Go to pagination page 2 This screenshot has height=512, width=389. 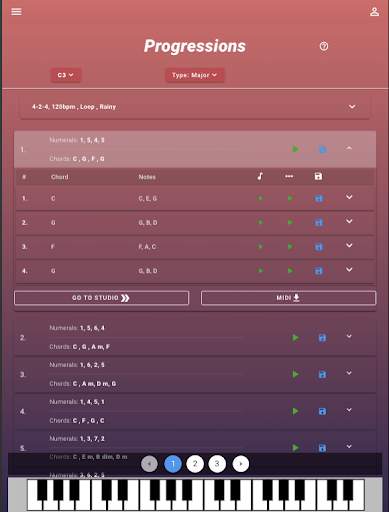point(195,464)
